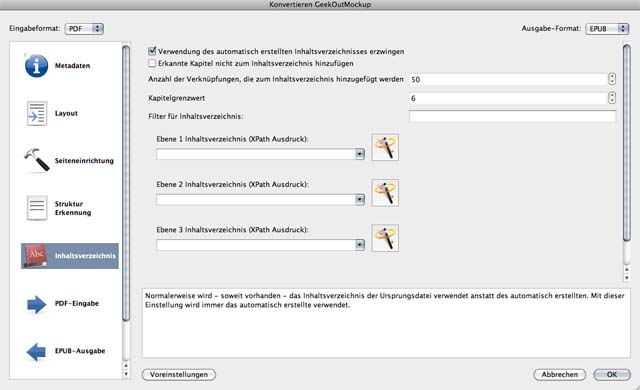Click the Filter für Inhaltsverzeichnis field

coord(512,116)
